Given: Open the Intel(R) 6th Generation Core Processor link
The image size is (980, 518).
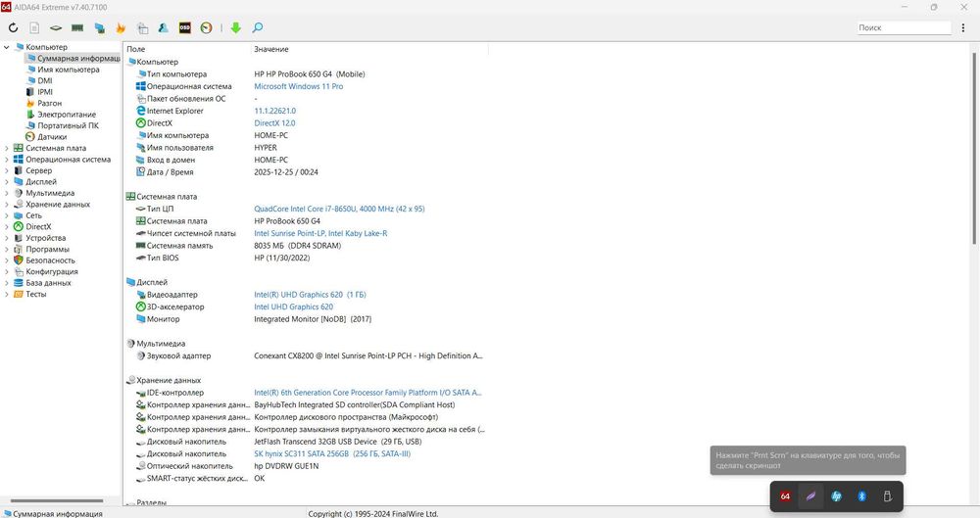Looking at the screenshot, I should tap(367, 393).
